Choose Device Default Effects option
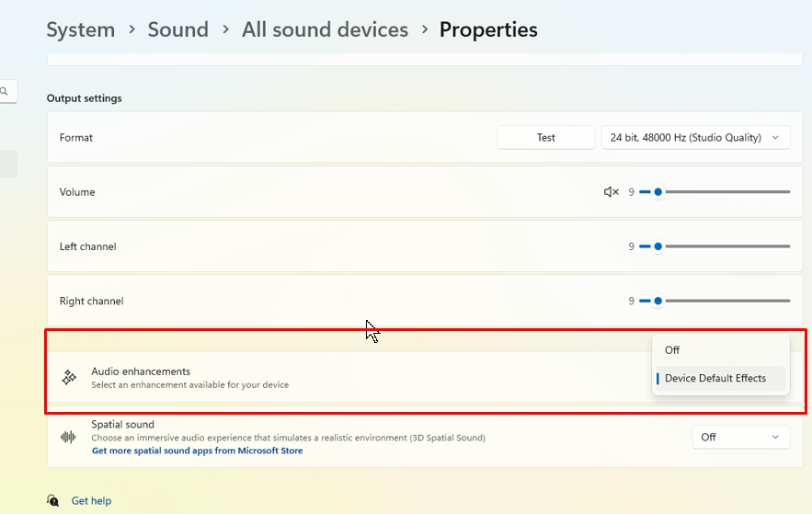The image size is (812, 514). [x=715, y=378]
